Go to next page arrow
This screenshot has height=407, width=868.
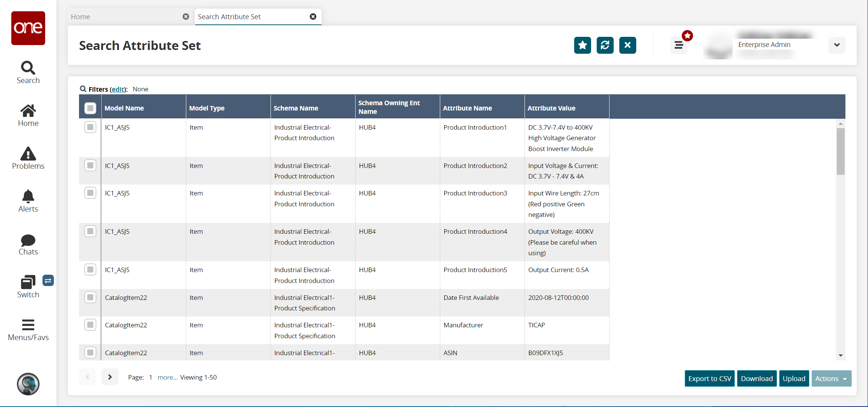110,377
